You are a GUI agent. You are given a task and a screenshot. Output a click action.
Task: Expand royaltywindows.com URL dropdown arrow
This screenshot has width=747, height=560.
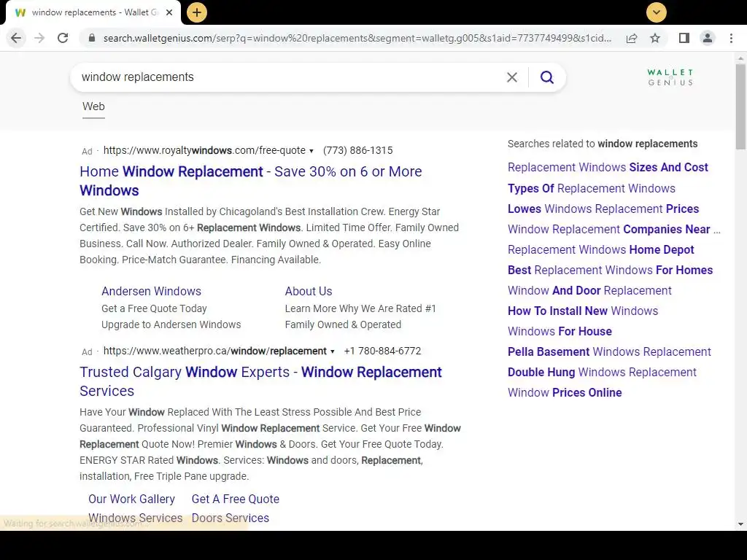pyautogui.click(x=311, y=151)
